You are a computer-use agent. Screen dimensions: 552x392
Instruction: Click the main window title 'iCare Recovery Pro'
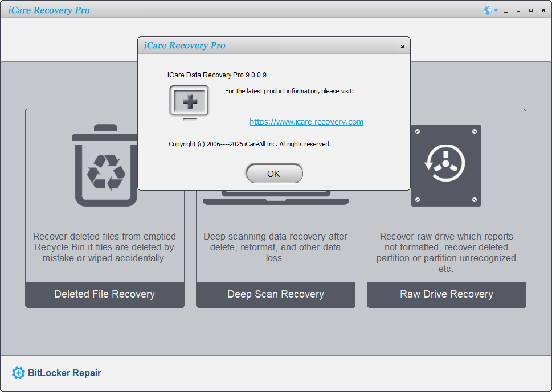[x=49, y=10]
